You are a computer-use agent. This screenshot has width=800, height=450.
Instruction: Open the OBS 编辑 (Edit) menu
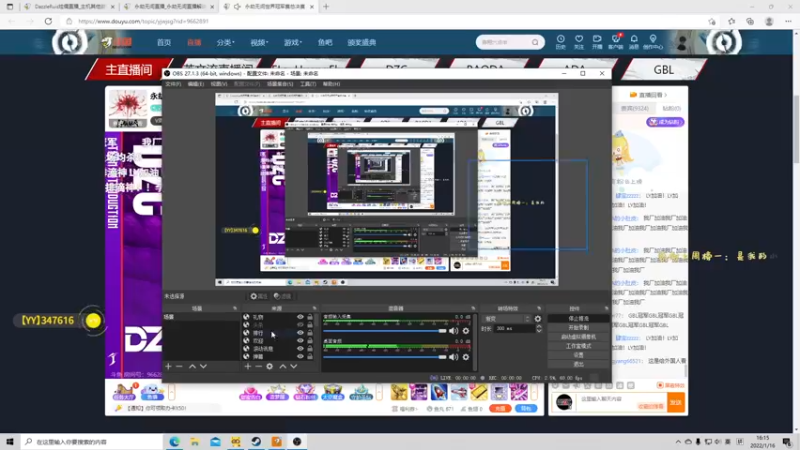click(195, 84)
